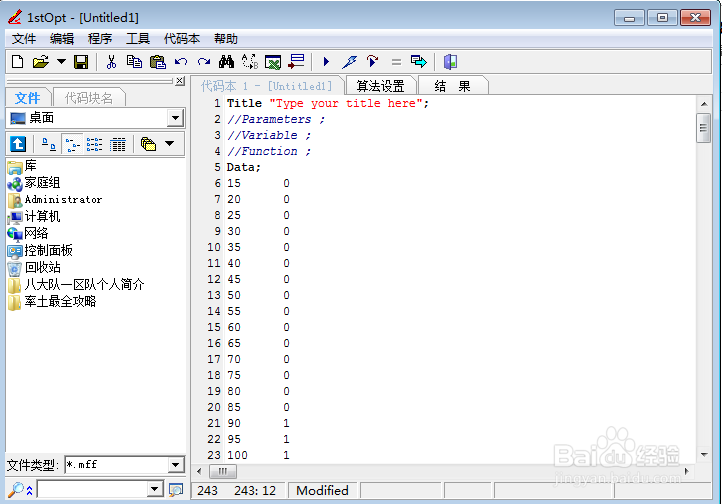722x504 pixels.
Task: Open the search box dropdown arrow
Action: 155,489
